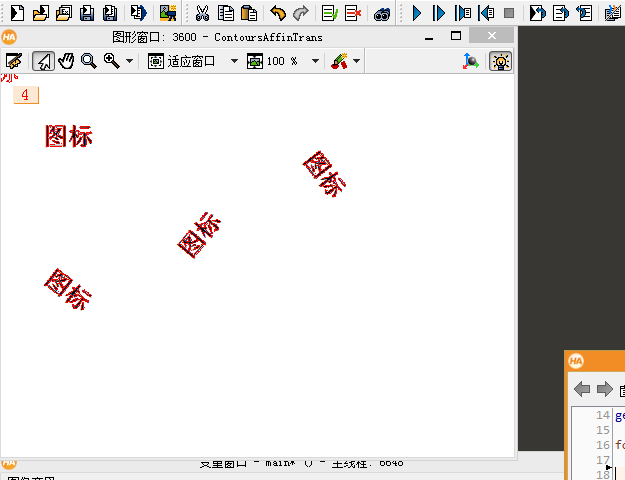The image size is (625, 480).
Task: Click the paint brush ROI icon
Action: 339,61
